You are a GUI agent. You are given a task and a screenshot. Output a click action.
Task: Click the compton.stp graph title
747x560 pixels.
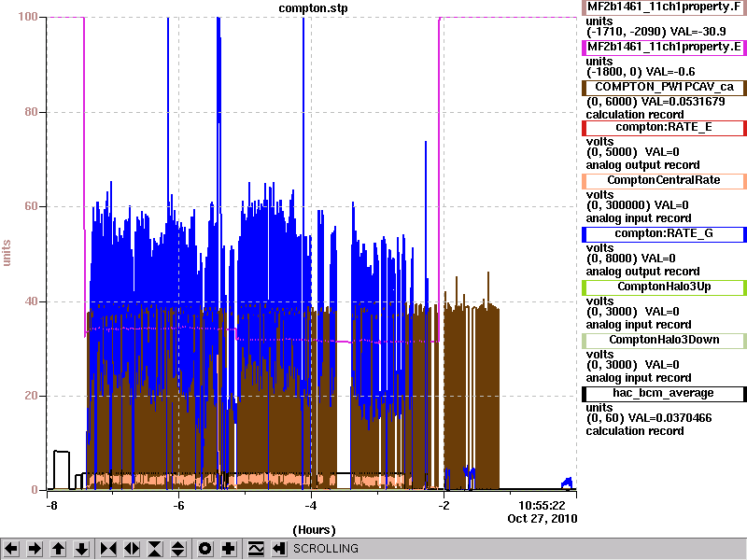click(x=313, y=8)
